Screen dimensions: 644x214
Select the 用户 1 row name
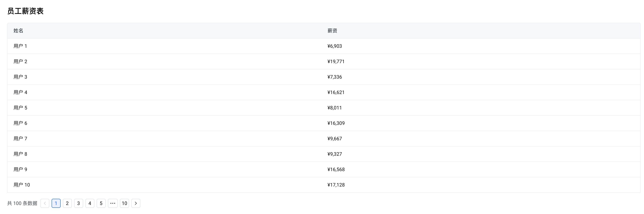(x=20, y=46)
